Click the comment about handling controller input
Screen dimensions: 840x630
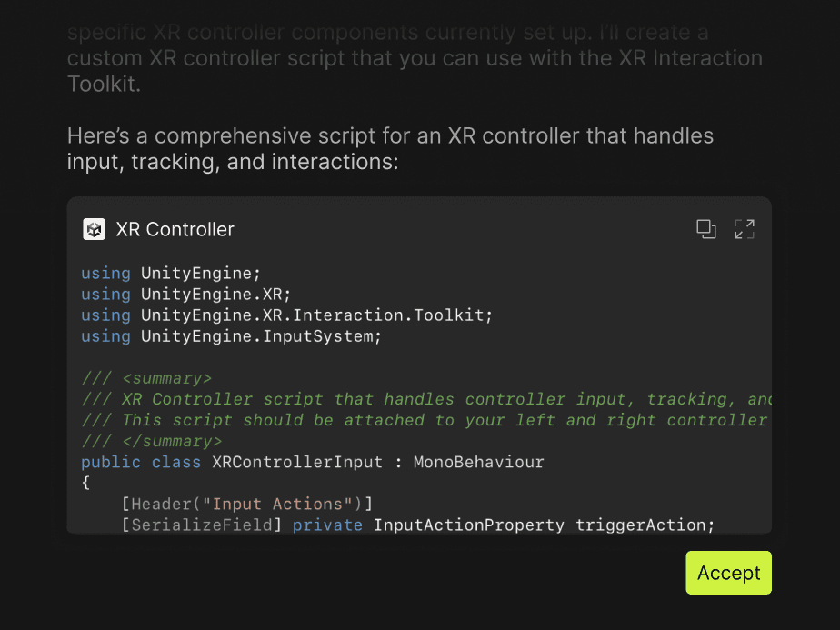click(425, 399)
